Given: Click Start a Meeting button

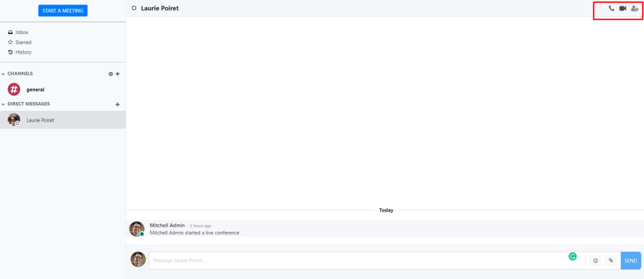Looking at the screenshot, I should click(x=62, y=11).
